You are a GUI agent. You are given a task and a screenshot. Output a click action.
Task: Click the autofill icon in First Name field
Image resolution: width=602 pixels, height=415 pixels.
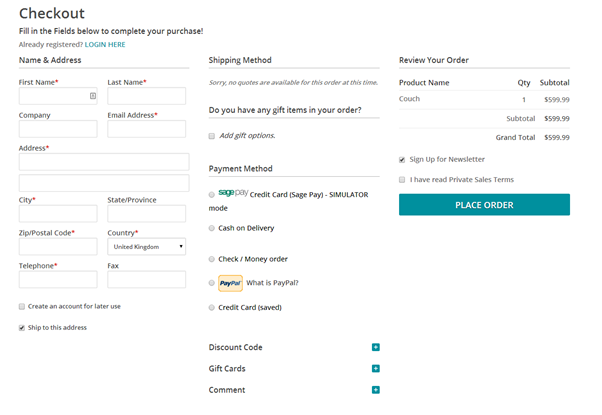click(x=93, y=96)
